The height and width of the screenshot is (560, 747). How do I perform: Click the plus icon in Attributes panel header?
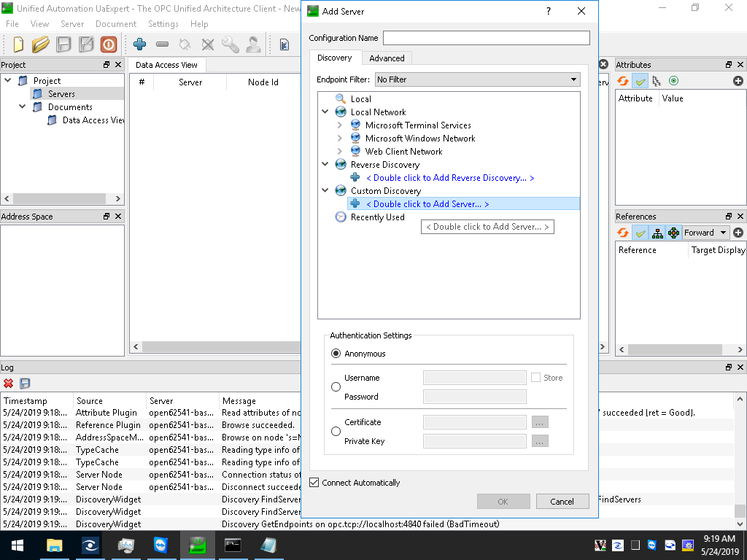[x=738, y=81]
